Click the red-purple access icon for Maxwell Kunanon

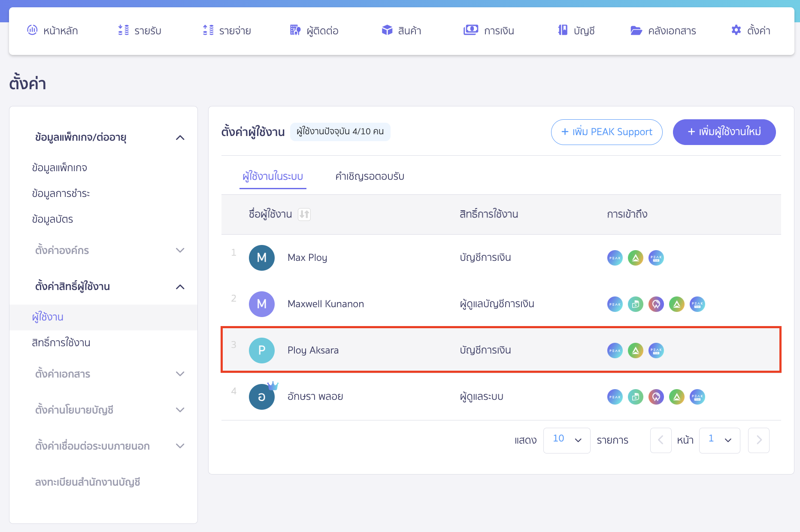(x=656, y=304)
